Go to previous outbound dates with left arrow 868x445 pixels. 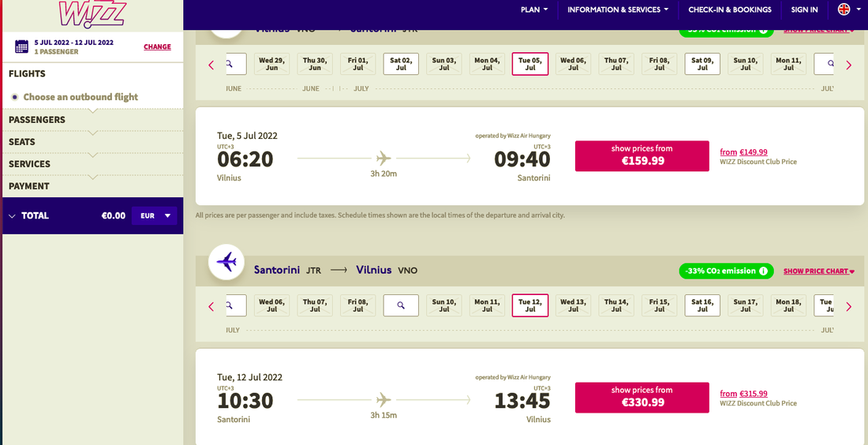click(211, 65)
